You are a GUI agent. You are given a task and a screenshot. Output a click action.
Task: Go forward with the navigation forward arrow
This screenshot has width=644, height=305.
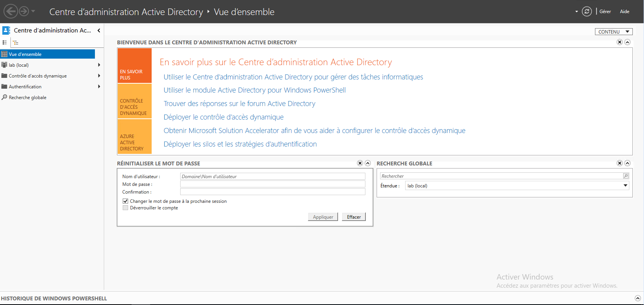pos(24,11)
